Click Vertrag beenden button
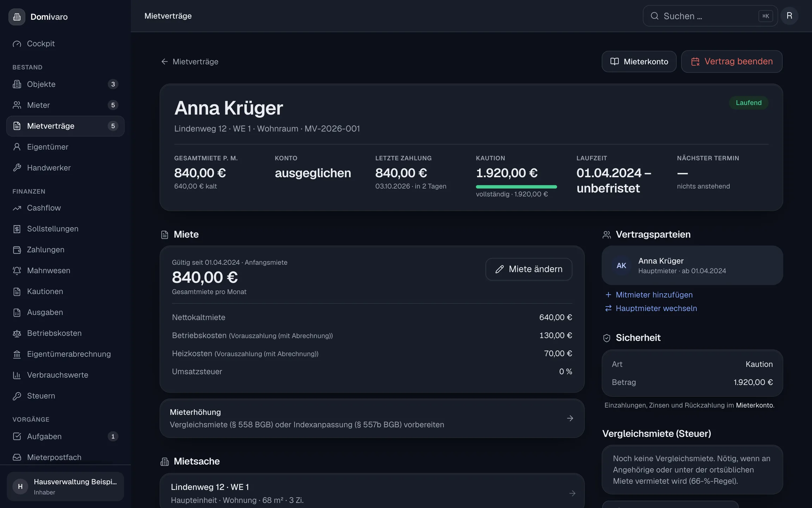Screen dimensions: 812x508 [x=732, y=61]
